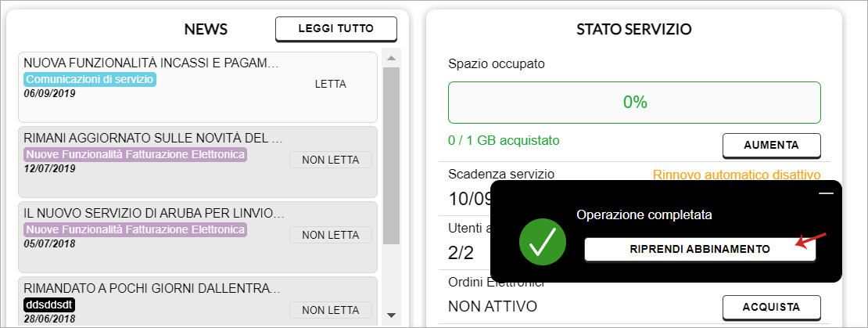The image size is (868, 328).
Task: Click AUMENTA to increase storage space
Action: (x=771, y=146)
